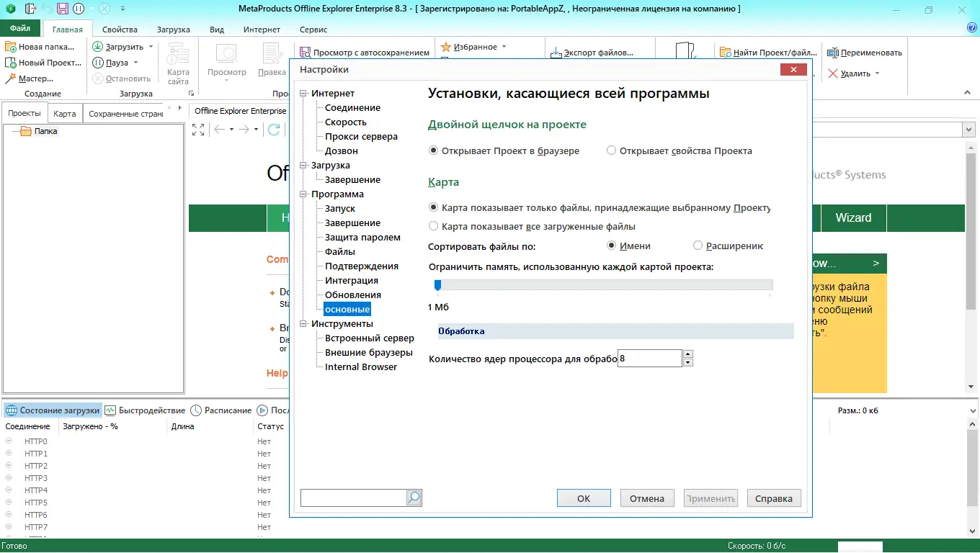The height and width of the screenshot is (553, 980).
Task: Open Help via the blue question mark icon
Action: click(972, 28)
